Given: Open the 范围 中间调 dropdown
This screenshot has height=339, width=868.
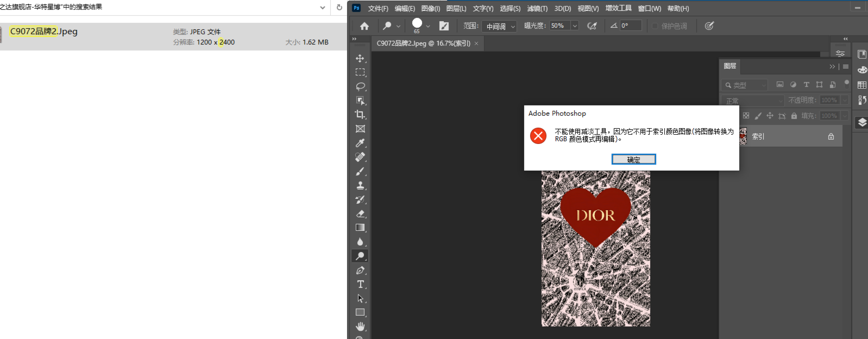Looking at the screenshot, I should pyautogui.click(x=499, y=26).
